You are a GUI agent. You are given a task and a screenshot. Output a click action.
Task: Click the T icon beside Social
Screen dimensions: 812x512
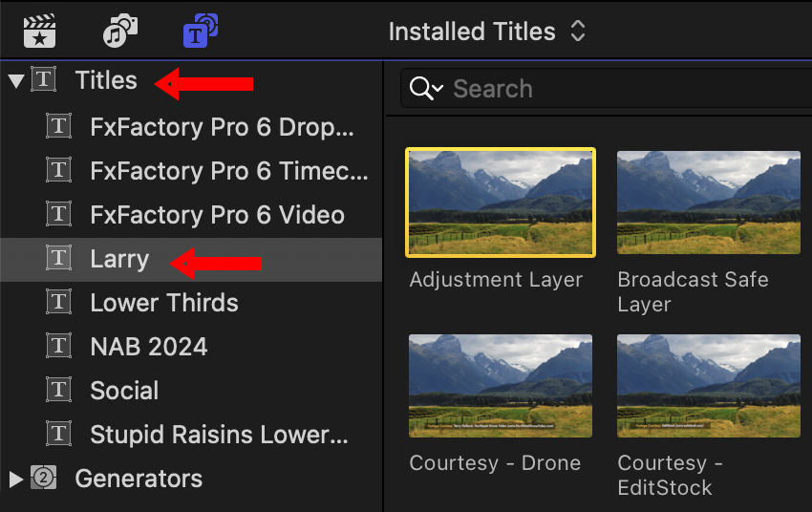(59, 390)
